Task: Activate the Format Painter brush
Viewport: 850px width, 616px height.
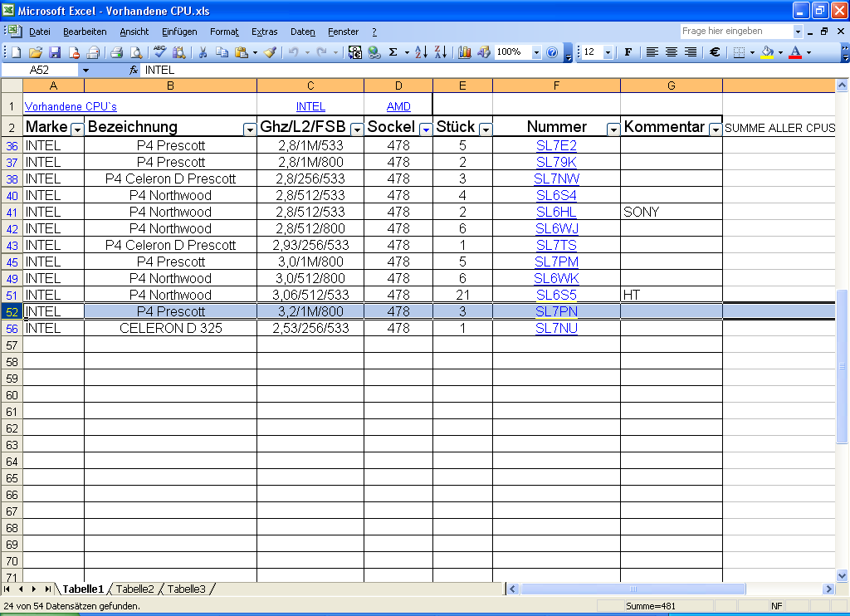Action: coord(270,52)
